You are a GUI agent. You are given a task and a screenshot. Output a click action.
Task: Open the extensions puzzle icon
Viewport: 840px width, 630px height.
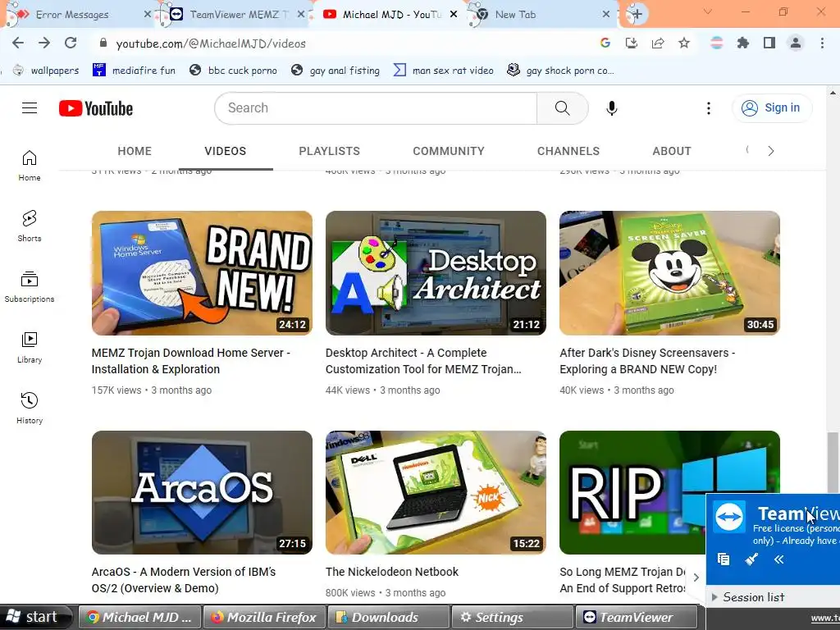(743, 43)
